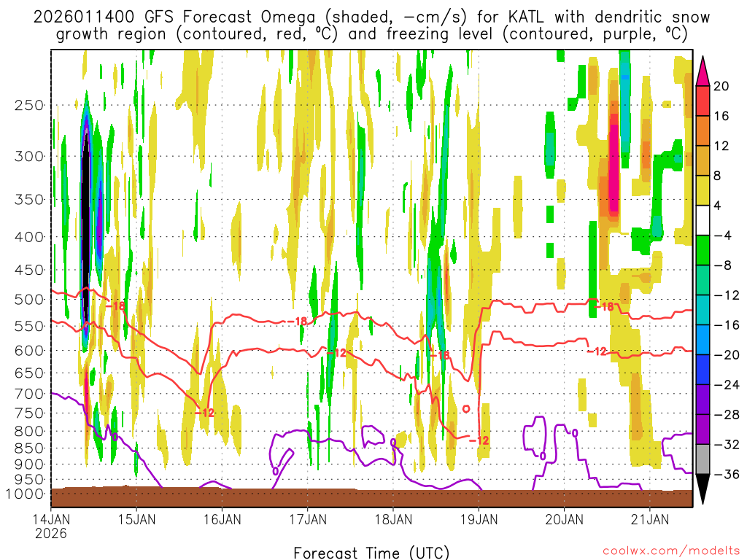This screenshot has height=560, width=747.
Task: Click the 600 pressure level label
Action: [29, 351]
